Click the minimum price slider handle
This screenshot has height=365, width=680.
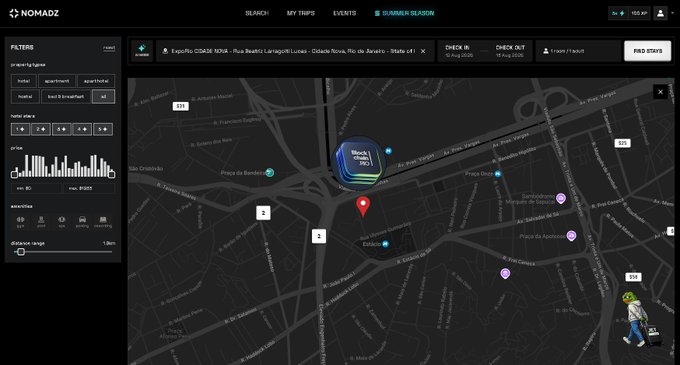pyautogui.click(x=14, y=174)
